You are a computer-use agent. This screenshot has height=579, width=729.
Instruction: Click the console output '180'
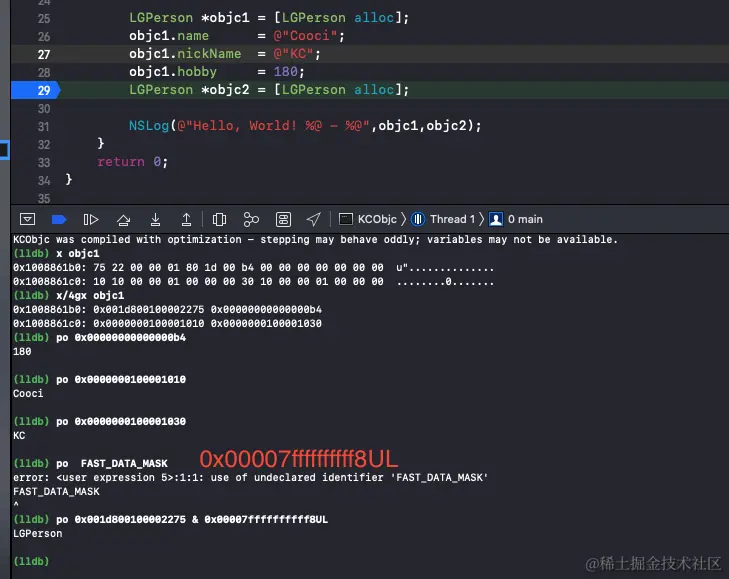click(x=22, y=352)
